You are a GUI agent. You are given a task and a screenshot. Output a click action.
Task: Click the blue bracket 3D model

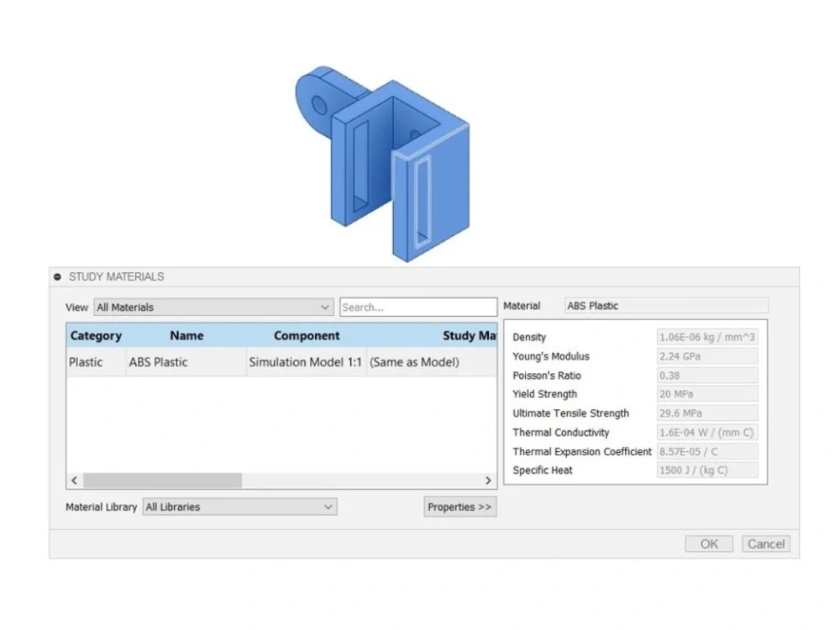click(386, 160)
